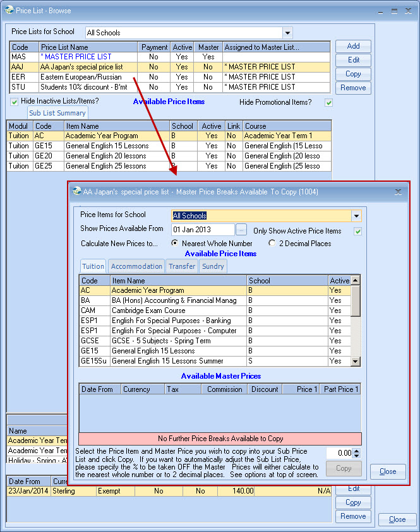Open the Sub List Summary tab
Screen dimensions: 420x532
(x=57, y=113)
